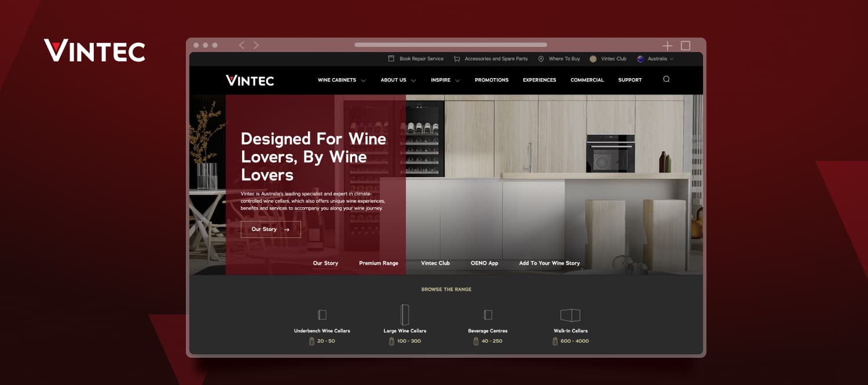Open the Commercial page link
The width and height of the screenshot is (868, 385).
(587, 80)
